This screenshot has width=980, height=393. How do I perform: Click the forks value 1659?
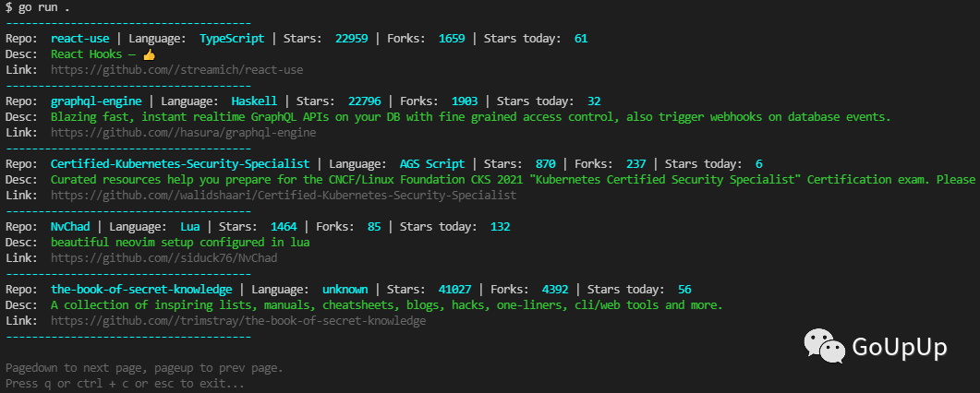(x=452, y=39)
